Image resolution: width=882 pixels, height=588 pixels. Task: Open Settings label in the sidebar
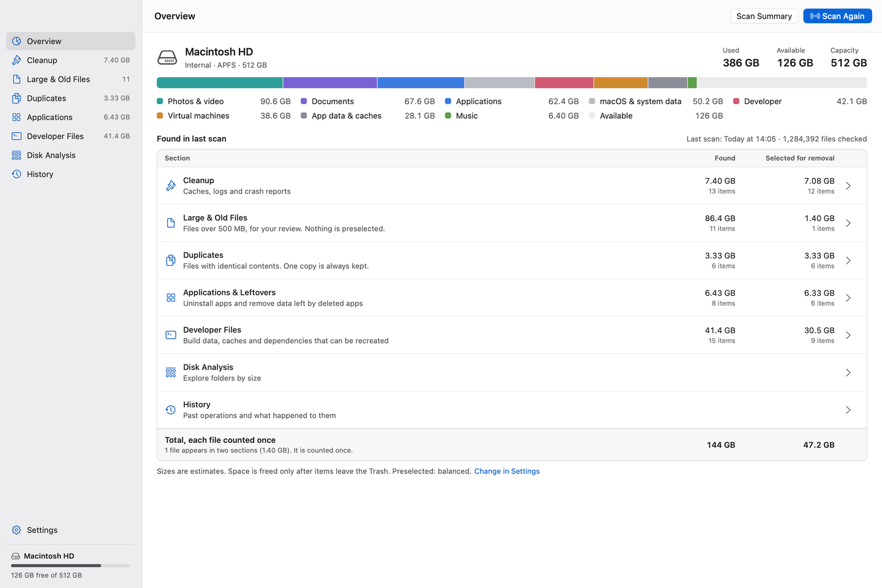(42, 530)
